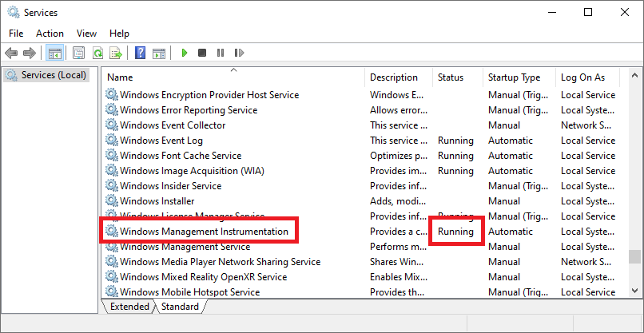Open the View menu

pyautogui.click(x=86, y=34)
